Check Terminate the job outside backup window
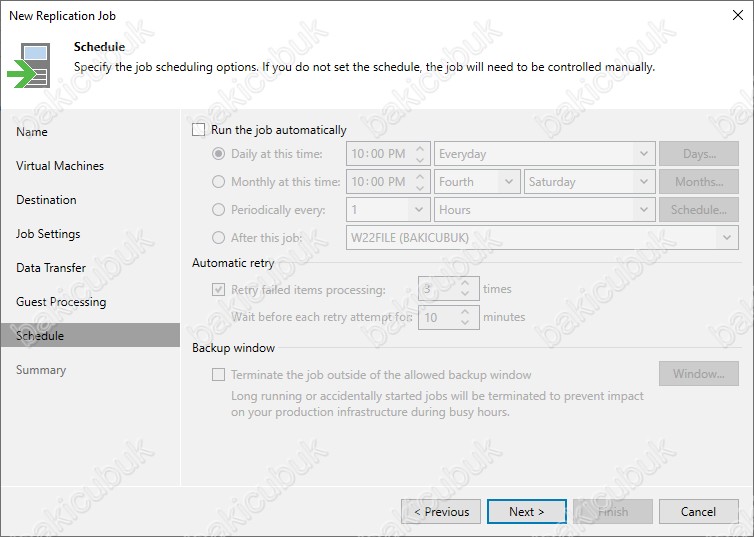This screenshot has width=754, height=537. pyautogui.click(x=218, y=375)
